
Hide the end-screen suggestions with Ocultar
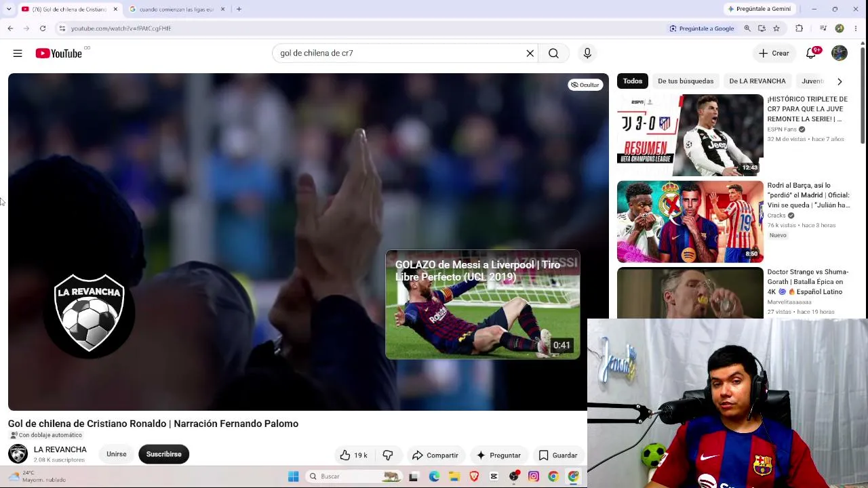[585, 85]
